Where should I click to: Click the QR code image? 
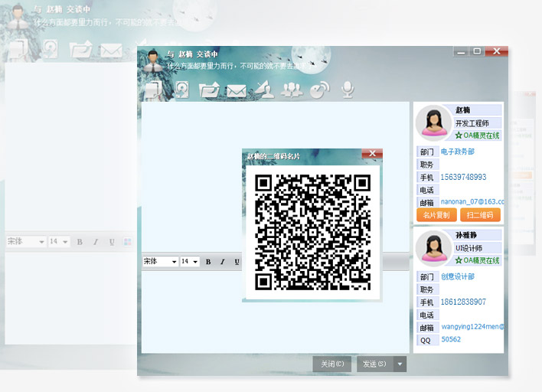pyautogui.click(x=312, y=232)
